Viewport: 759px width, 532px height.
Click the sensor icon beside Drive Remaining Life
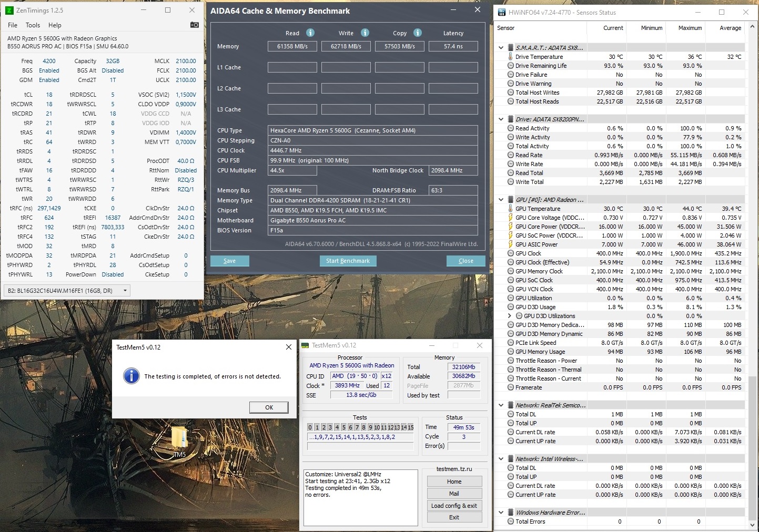(x=510, y=66)
